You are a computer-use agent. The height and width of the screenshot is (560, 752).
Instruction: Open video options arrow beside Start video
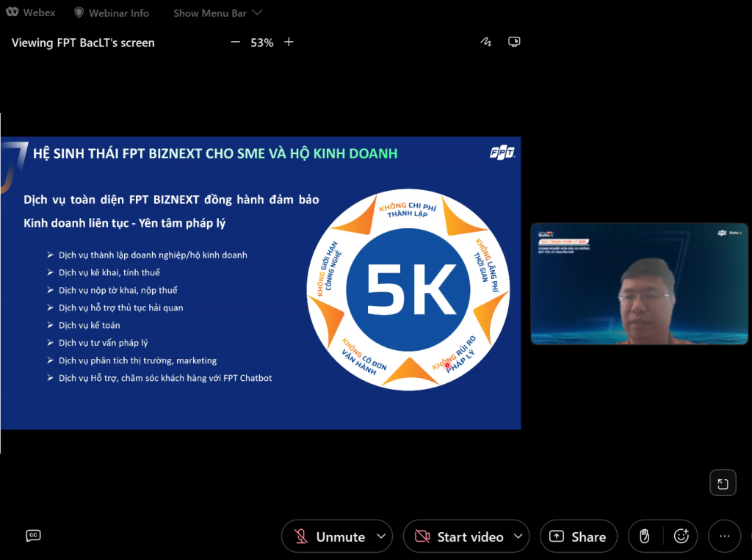click(x=518, y=536)
